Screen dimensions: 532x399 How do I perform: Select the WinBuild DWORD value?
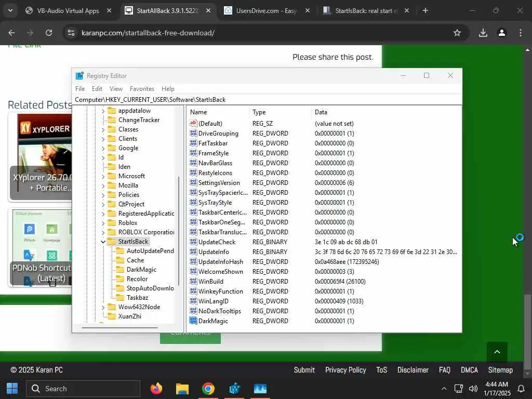[x=211, y=281]
